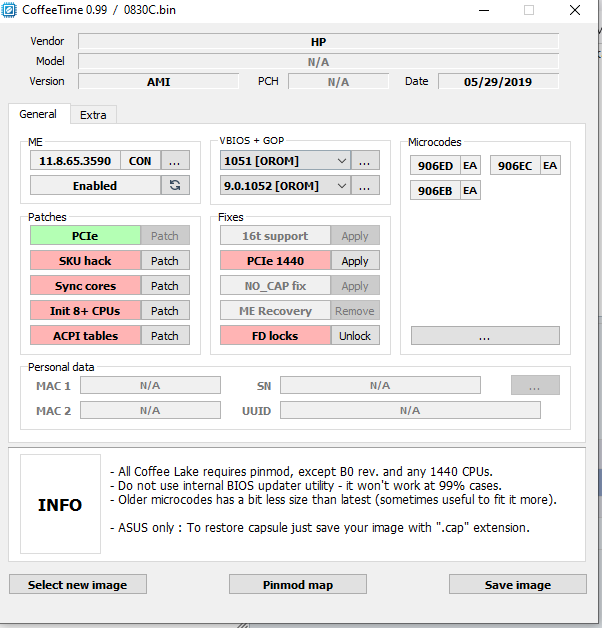
Task: Click Patch button for ACPI tables
Action: (165, 336)
